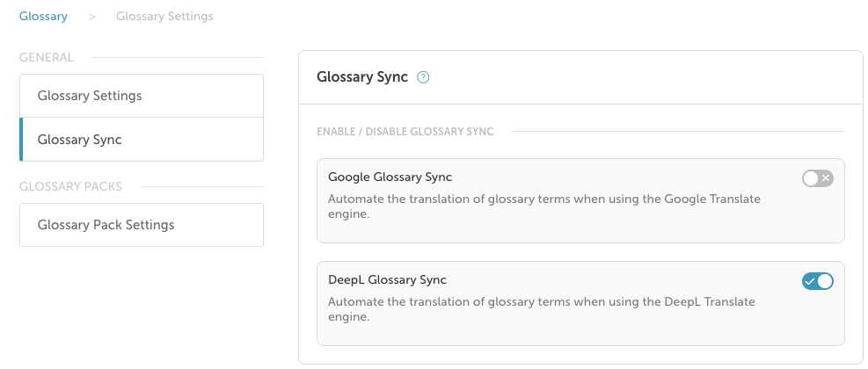
Task: Go to the Glossary breadcrumb link
Action: [x=43, y=16]
